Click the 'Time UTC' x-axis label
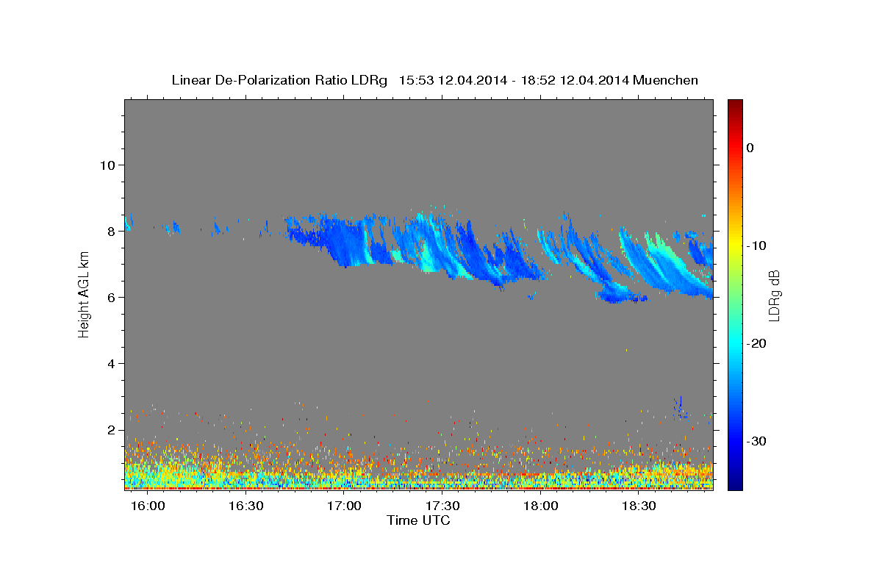Screen dimensions: 882x588 coord(418,520)
